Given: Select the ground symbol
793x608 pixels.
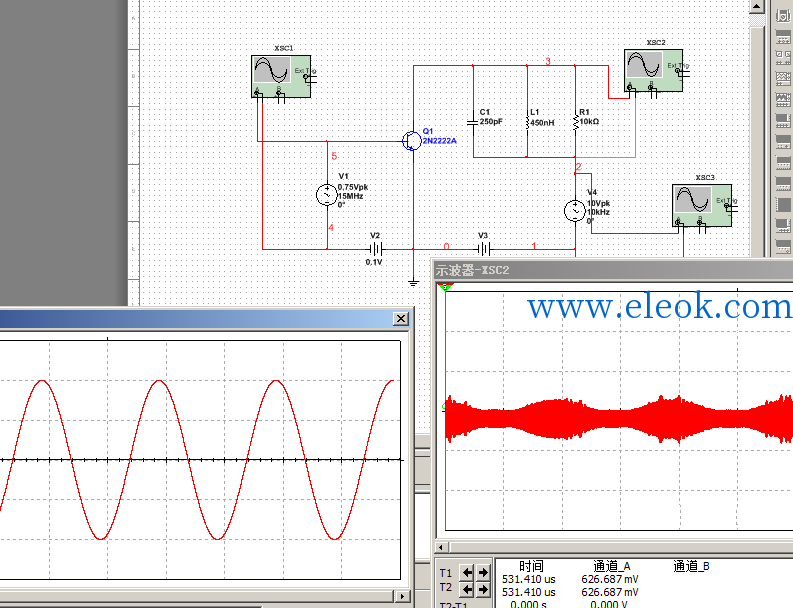Looking at the screenshot, I should pos(413,283).
